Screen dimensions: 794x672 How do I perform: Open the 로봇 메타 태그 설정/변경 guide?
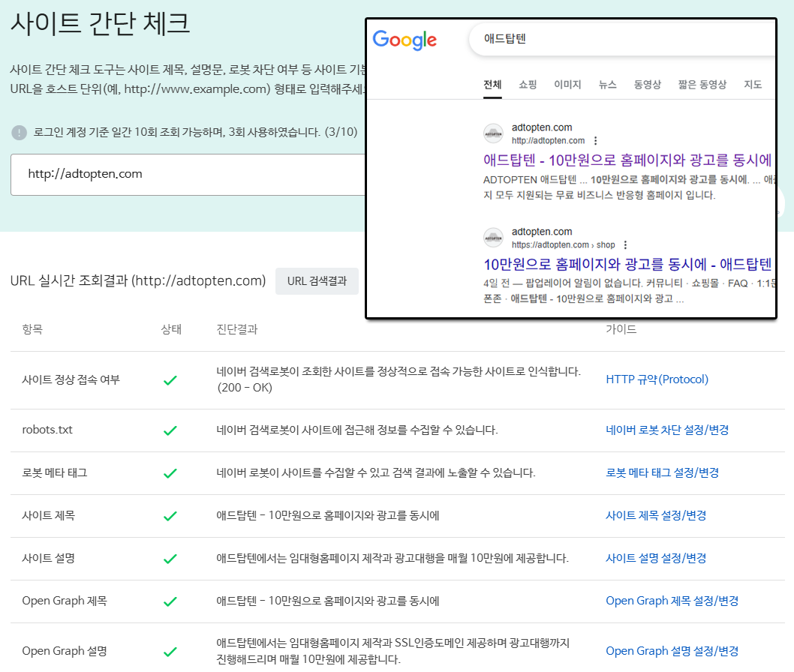pyautogui.click(x=663, y=472)
